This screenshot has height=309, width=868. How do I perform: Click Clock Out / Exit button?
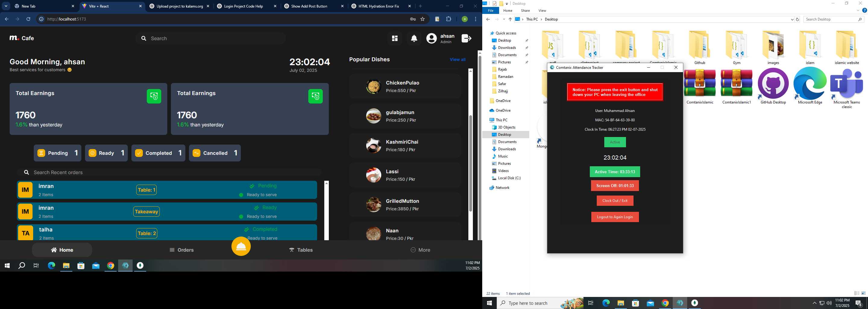(615, 201)
